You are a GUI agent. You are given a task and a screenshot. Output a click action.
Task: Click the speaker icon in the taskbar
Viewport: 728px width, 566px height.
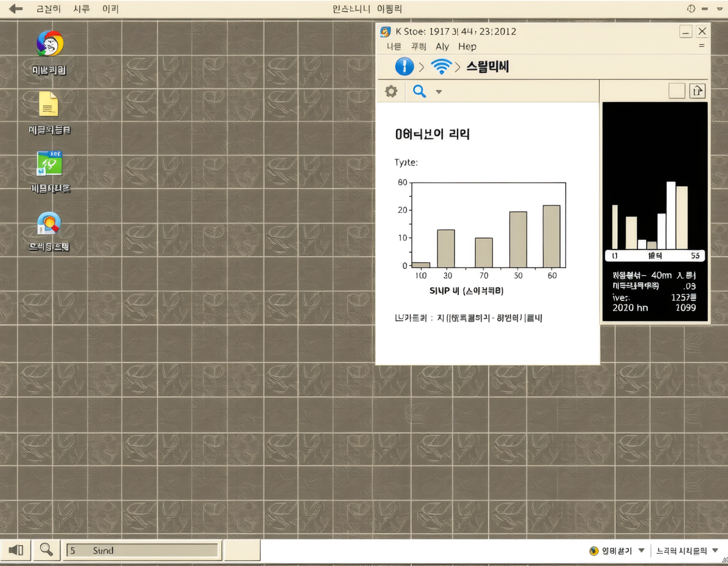[x=16, y=550]
